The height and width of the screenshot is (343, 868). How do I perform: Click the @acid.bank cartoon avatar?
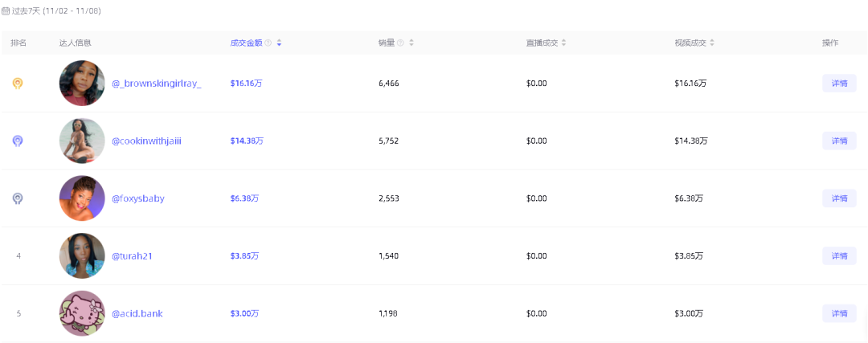pos(82,313)
